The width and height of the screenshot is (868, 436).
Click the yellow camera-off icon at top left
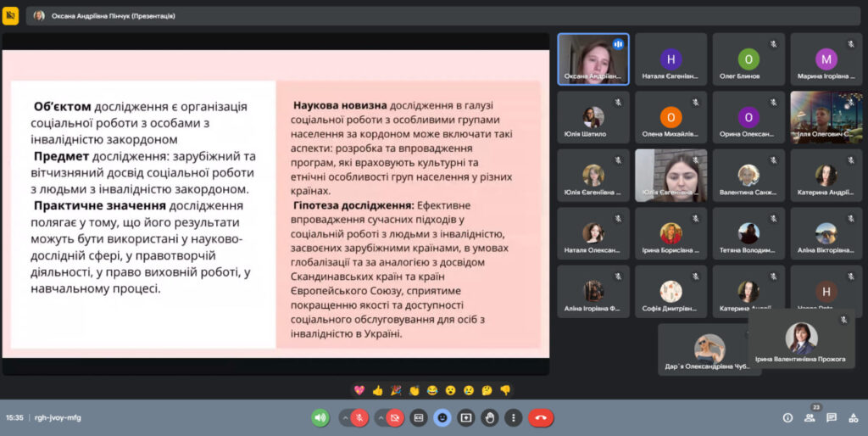(x=11, y=15)
